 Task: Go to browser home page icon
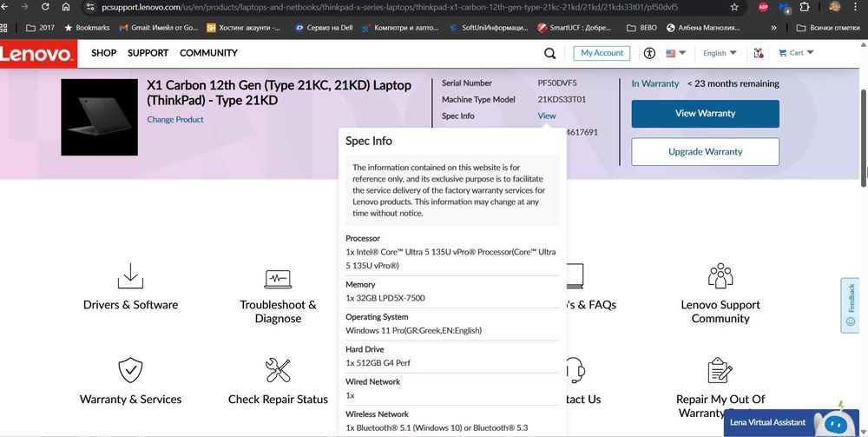tap(66, 7)
